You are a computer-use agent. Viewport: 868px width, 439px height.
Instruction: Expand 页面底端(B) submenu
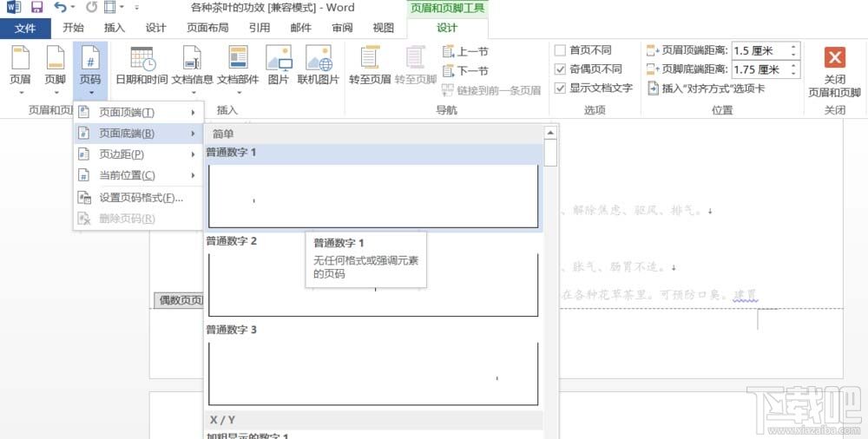click(x=138, y=134)
